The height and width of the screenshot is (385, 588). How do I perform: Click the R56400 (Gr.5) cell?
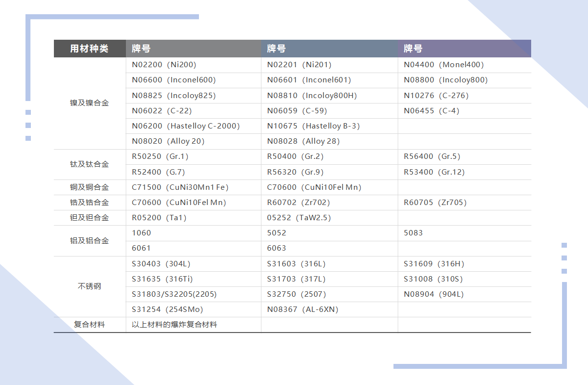(x=465, y=156)
